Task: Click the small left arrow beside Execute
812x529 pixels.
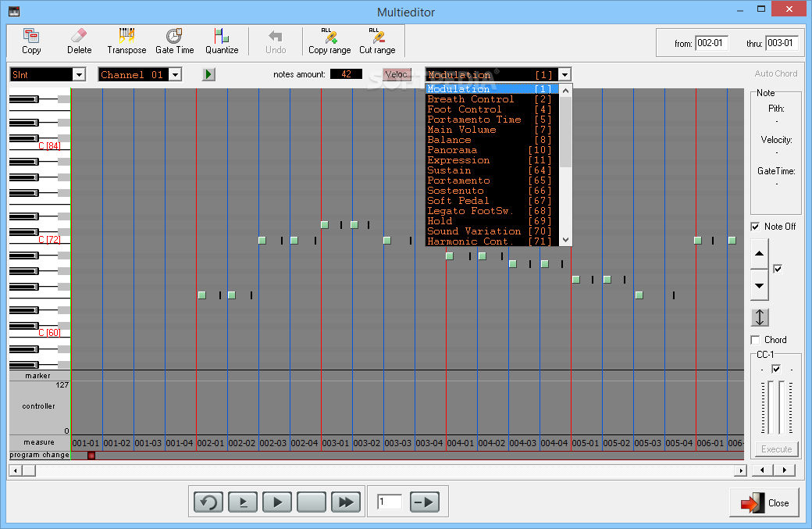Action: click(762, 470)
